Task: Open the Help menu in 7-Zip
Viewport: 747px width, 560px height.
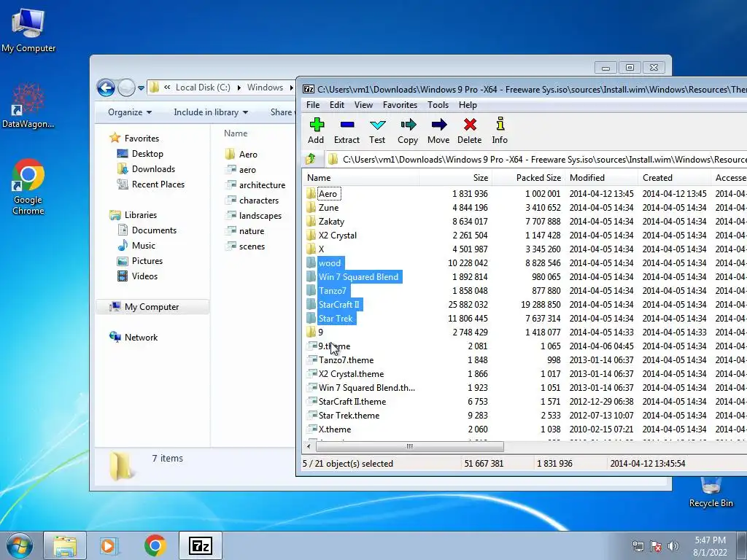Action: coord(468,105)
